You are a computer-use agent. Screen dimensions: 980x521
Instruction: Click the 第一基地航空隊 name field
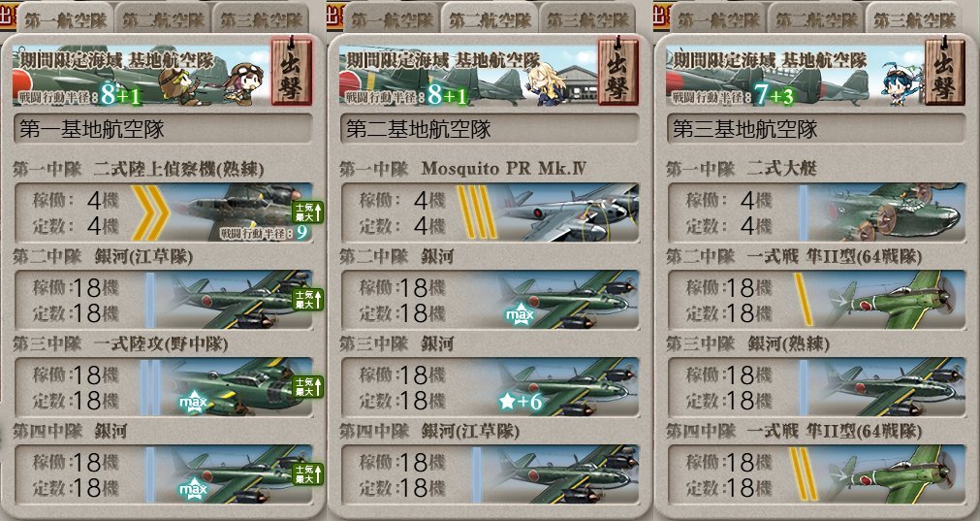[163, 129]
